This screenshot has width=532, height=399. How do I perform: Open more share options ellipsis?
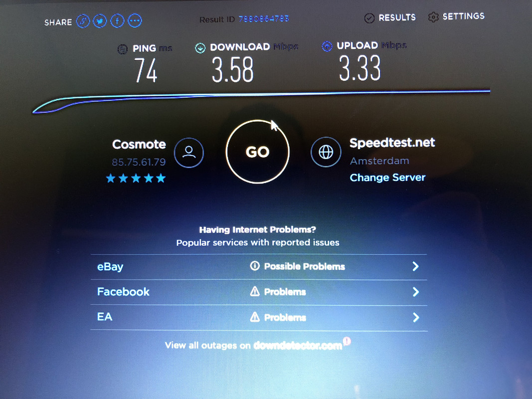tap(135, 20)
